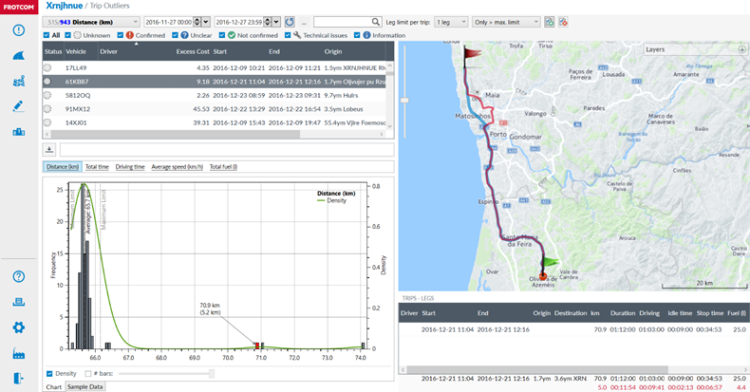Viewport: 750px width, 392px height.
Task: Click the map zoom slider handle
Action: coord(405,100)
